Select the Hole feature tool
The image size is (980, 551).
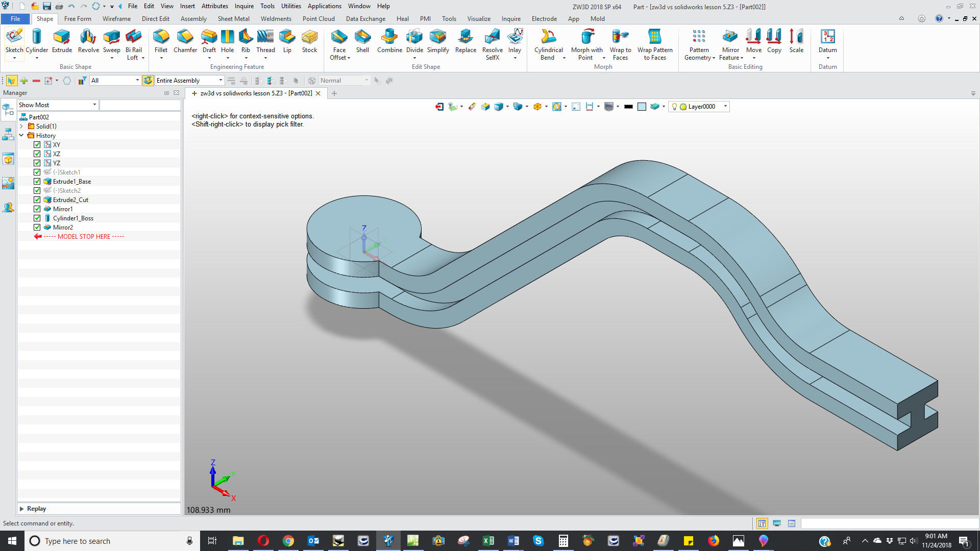click(x=227, y=41)
